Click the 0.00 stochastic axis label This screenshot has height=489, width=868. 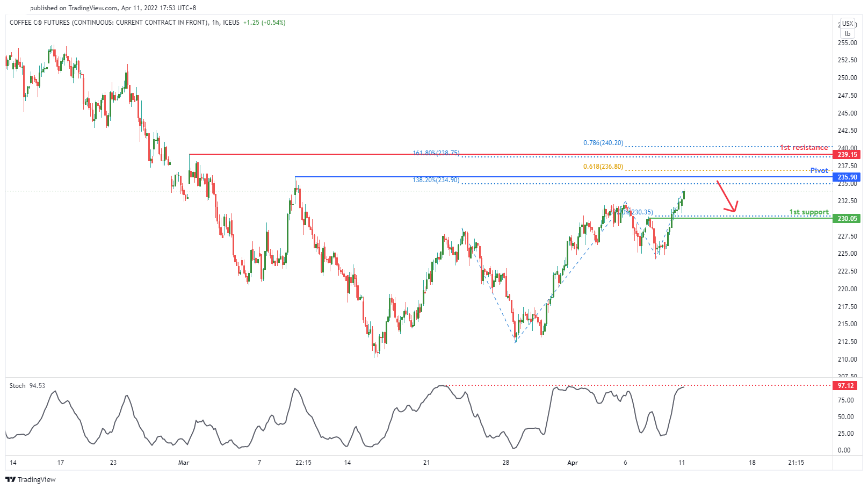(x=844, y=450)
